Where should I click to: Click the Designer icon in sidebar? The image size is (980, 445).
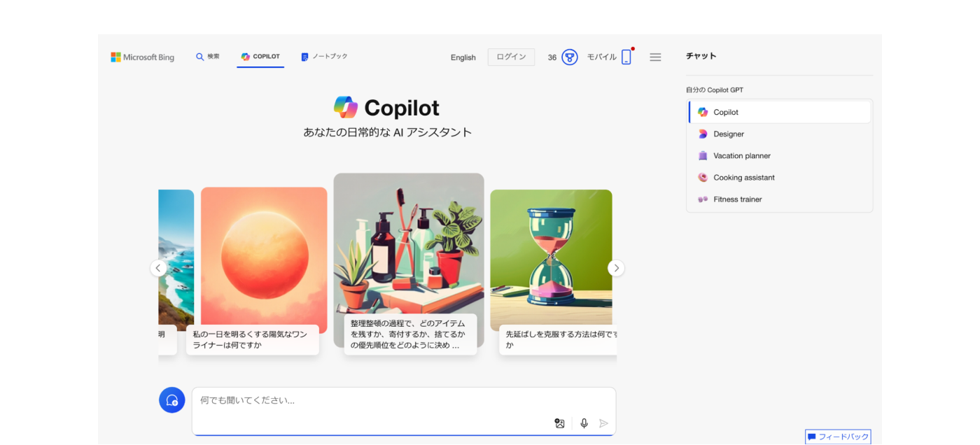pos(703,134)
